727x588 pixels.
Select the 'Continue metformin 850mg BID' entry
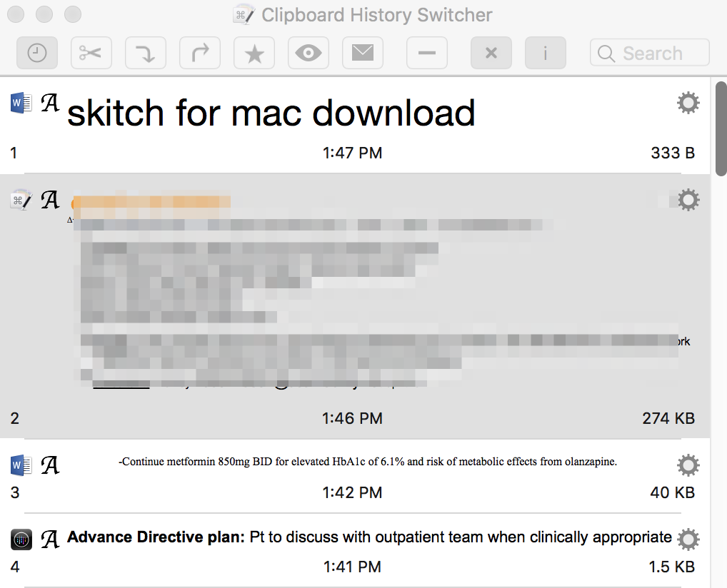coord(368,462)
